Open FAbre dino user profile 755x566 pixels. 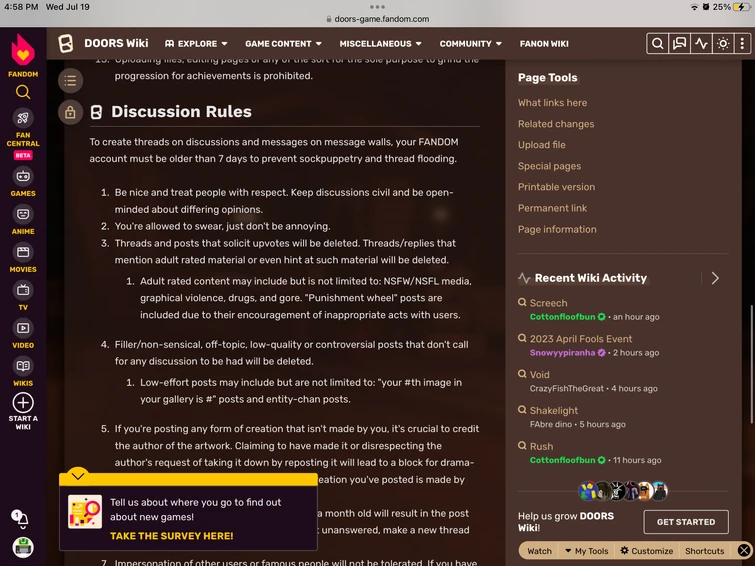pyautogui.click(x=550, y=424)
